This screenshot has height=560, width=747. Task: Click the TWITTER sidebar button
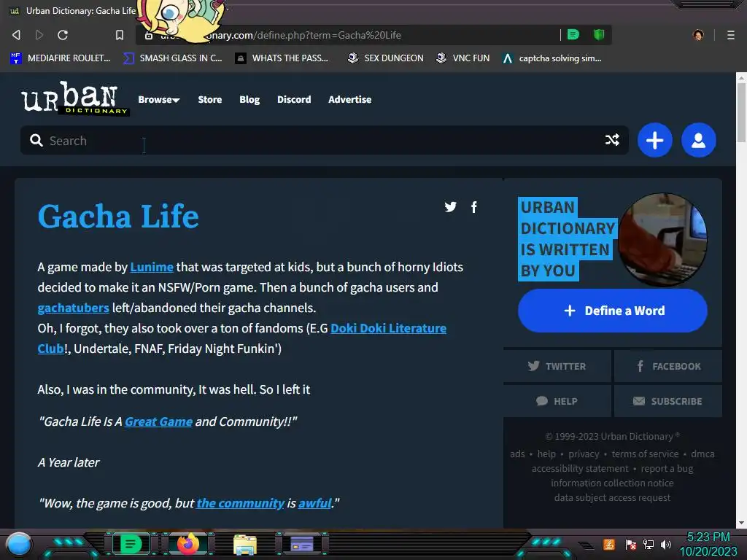click(557, 366)
